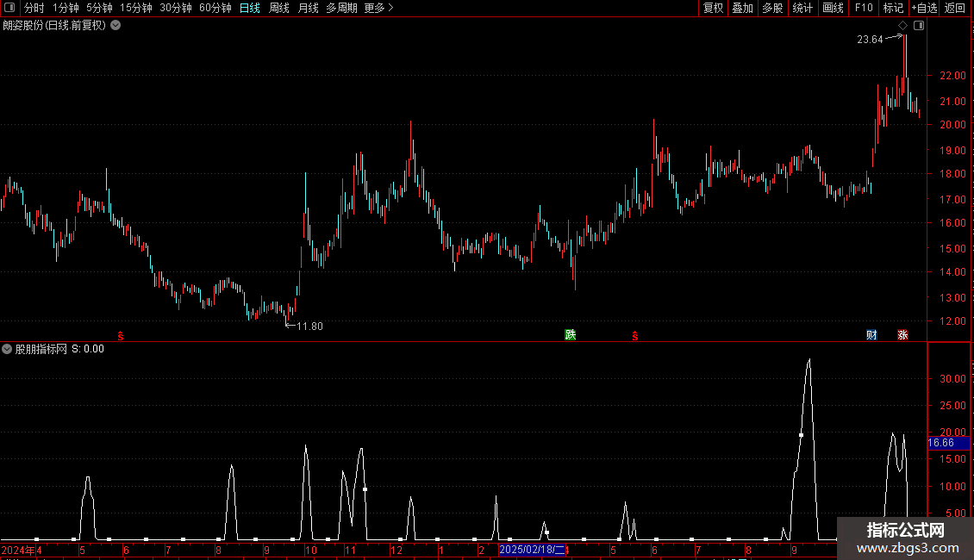The width and height of the screenshot is (974, 560).
Task: Add stock with +自选 button
Action: (x=924, y=8)
